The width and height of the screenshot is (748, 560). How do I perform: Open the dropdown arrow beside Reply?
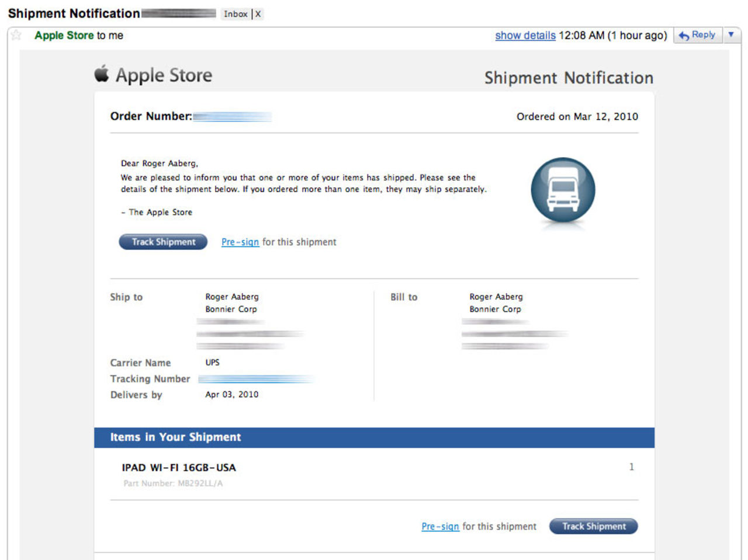(x=730, y=35)
